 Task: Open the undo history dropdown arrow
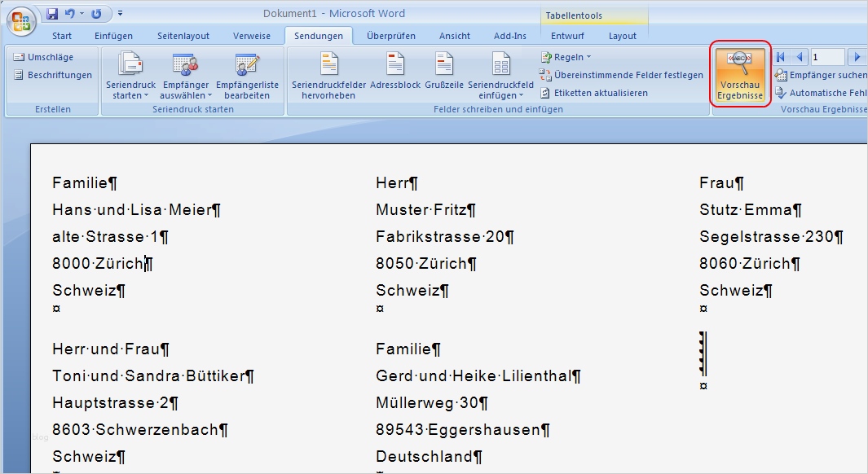82,14
